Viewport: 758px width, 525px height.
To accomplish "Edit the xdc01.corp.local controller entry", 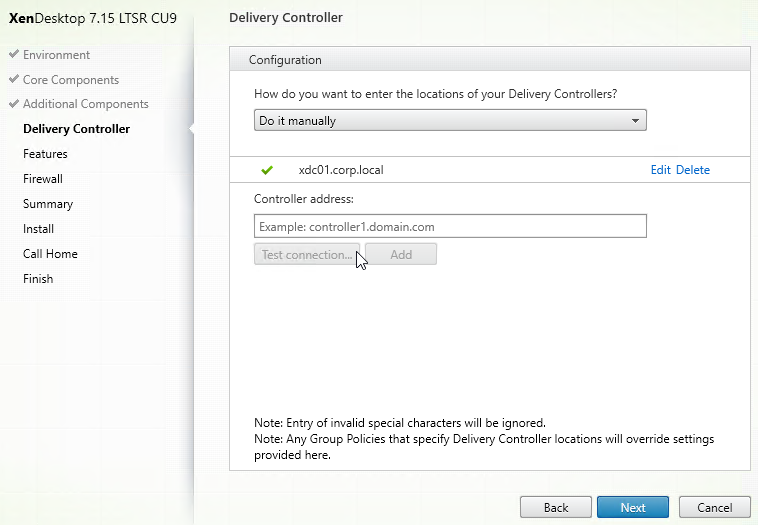I will click(660, 170).
